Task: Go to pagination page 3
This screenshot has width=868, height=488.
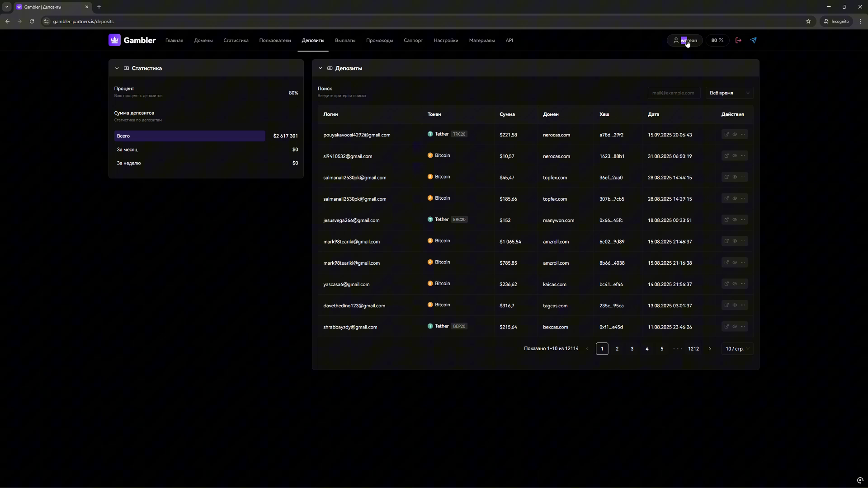Action: 632,349
